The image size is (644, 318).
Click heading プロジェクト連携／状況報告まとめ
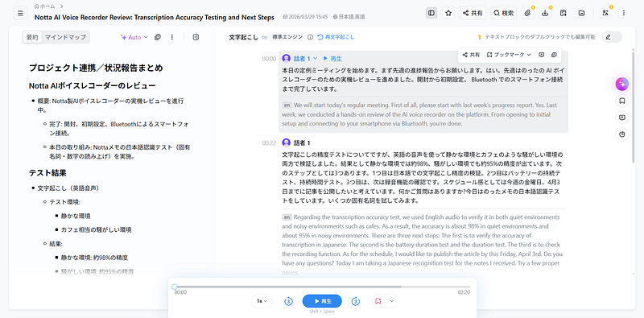point(96,68)
